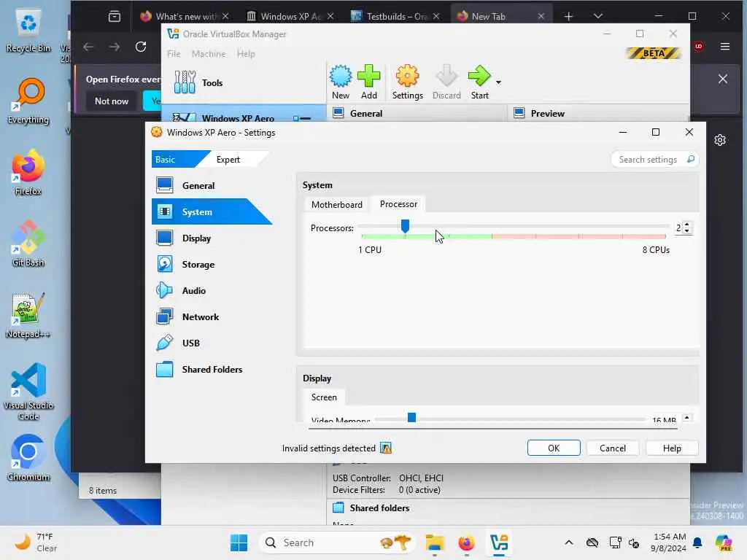Open the General settings category
The height and width of the screenshot is (560, 747).
[199, 186]
